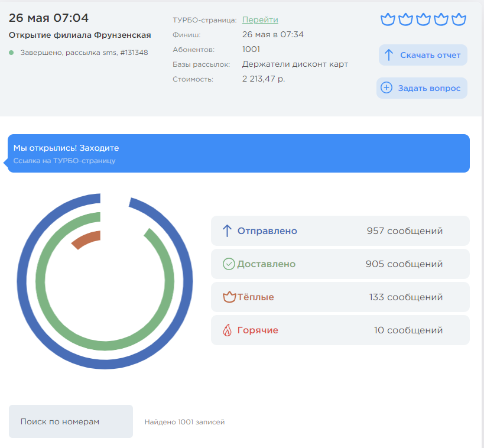
Task: Select the fifth crown rating icon
Action: click(x=459, y=20)
